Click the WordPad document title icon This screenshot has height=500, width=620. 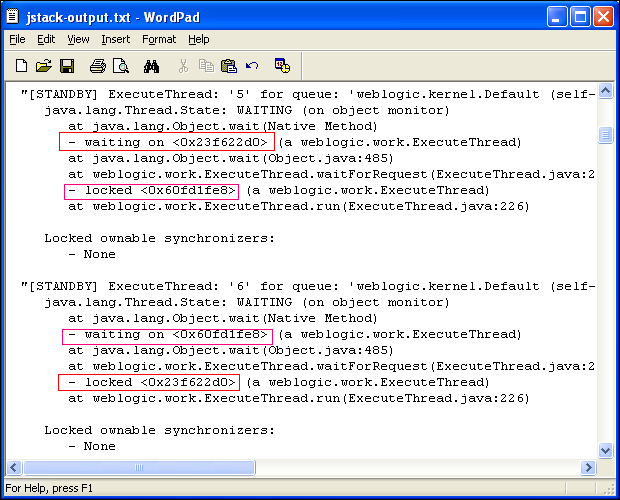tap(13, 17)
